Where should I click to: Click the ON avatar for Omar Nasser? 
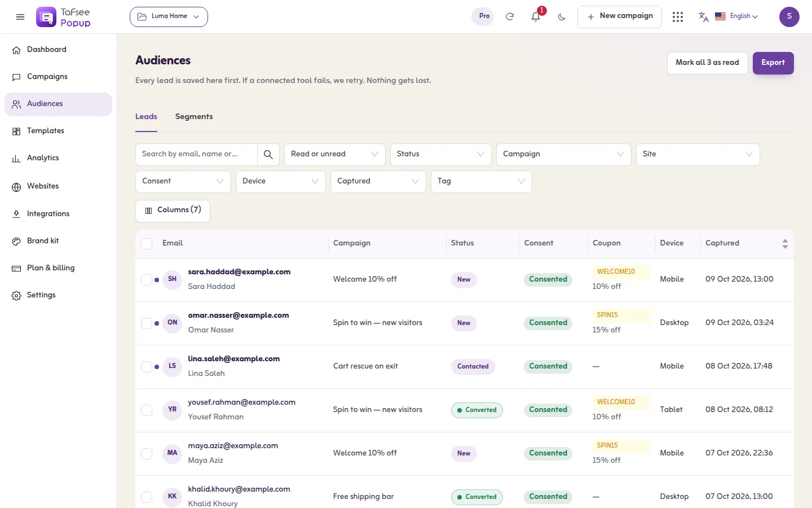point(173,323)
